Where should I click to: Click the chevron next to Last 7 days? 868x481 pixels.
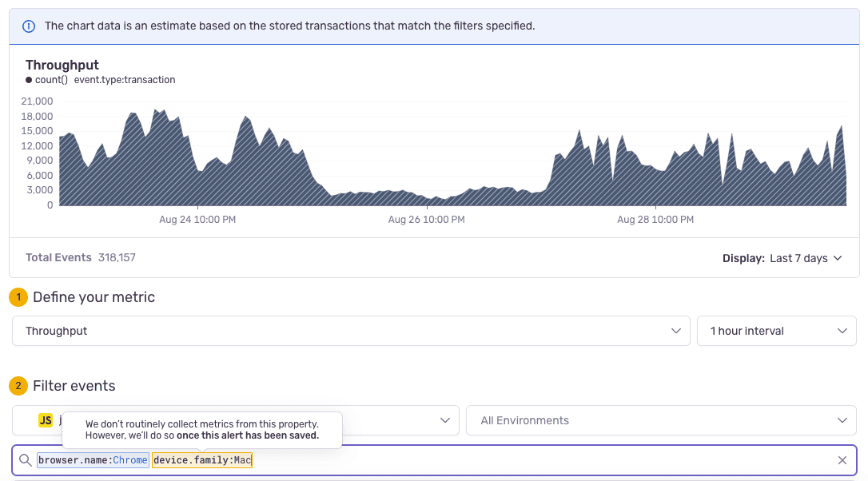pyautogui.click(x=837, y=257)
